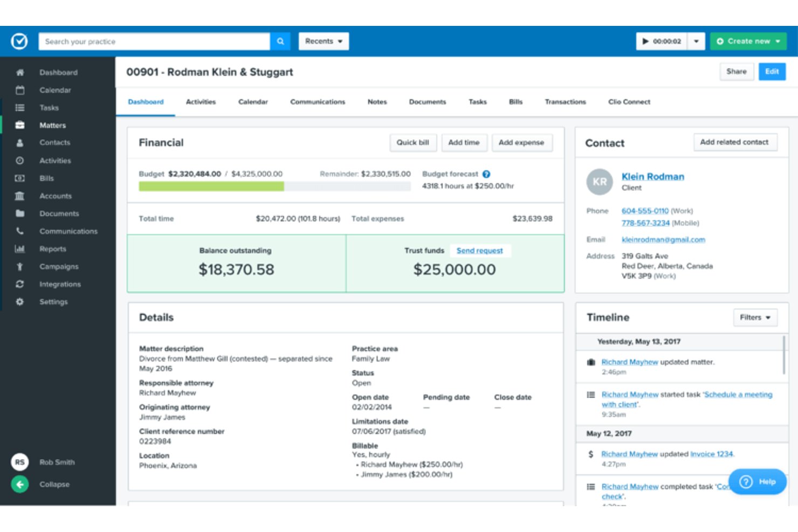Switch to the matter Calendar tab
The height and width of the screenshot is (532, 798).
click(x=253, y=102)
